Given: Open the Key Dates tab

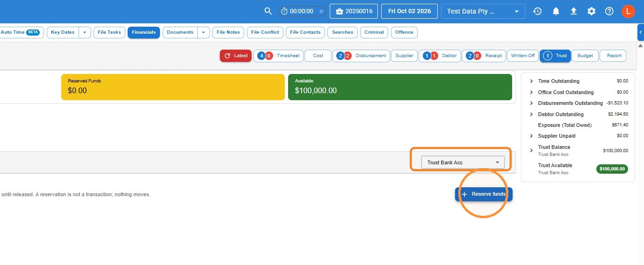Looking at the screenshot, I should 63,32.
